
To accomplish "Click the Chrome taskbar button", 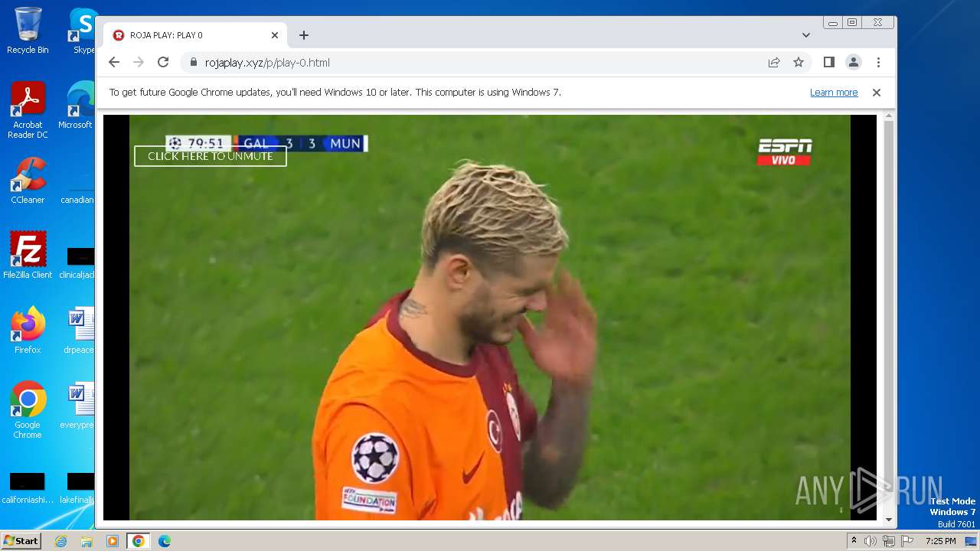I will point(138,541).
